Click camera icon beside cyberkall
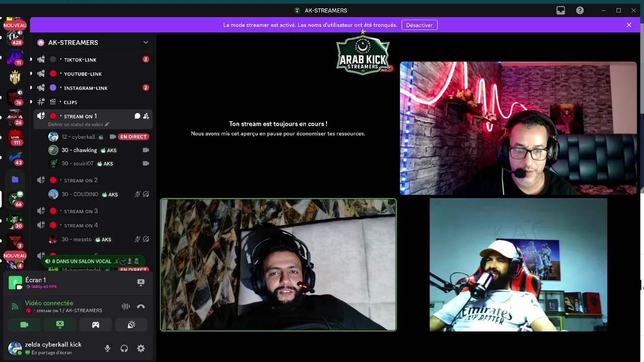Image resolution: width=644 pixels, height=362 pixels. (113, 137)
